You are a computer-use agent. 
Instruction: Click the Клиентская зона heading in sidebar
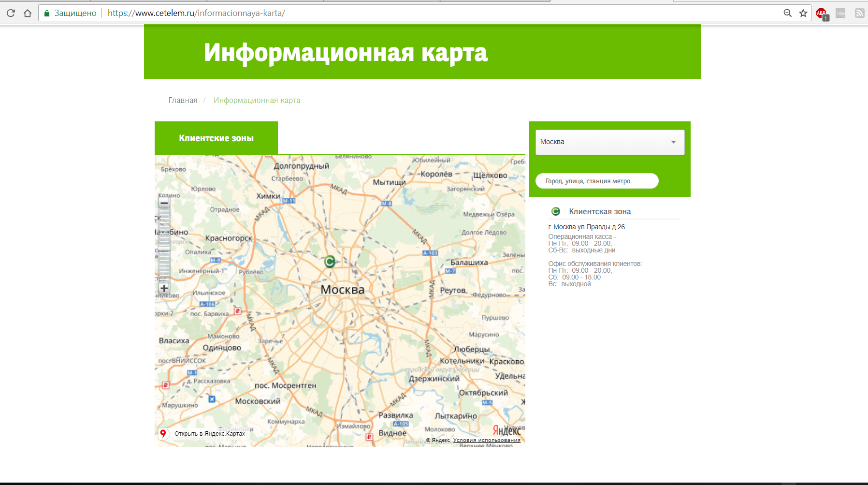(x=600, y=211)
